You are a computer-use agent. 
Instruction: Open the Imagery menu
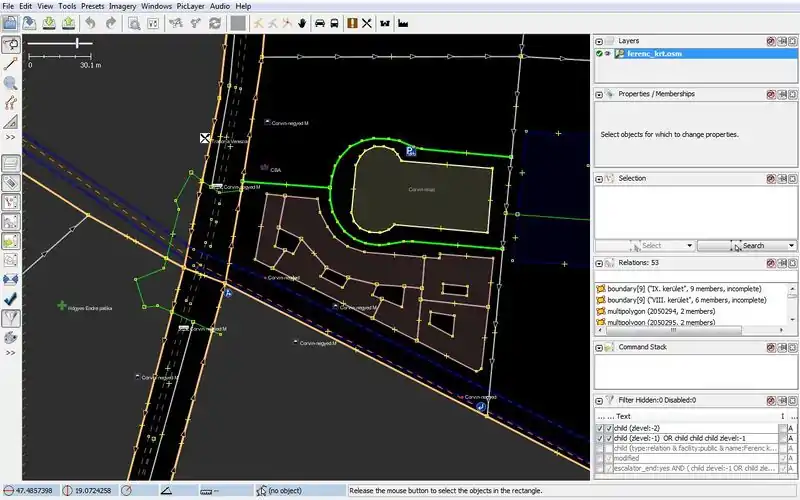tap(122, 6)
